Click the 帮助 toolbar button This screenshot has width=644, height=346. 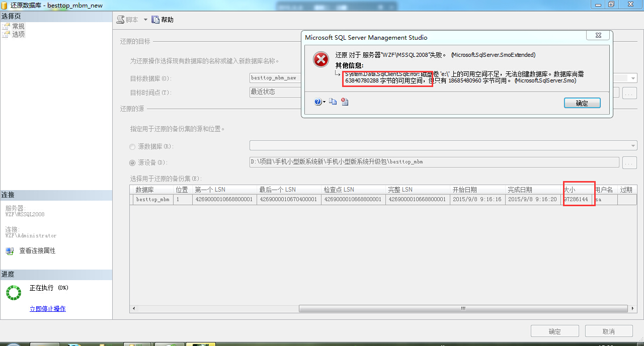163,20
